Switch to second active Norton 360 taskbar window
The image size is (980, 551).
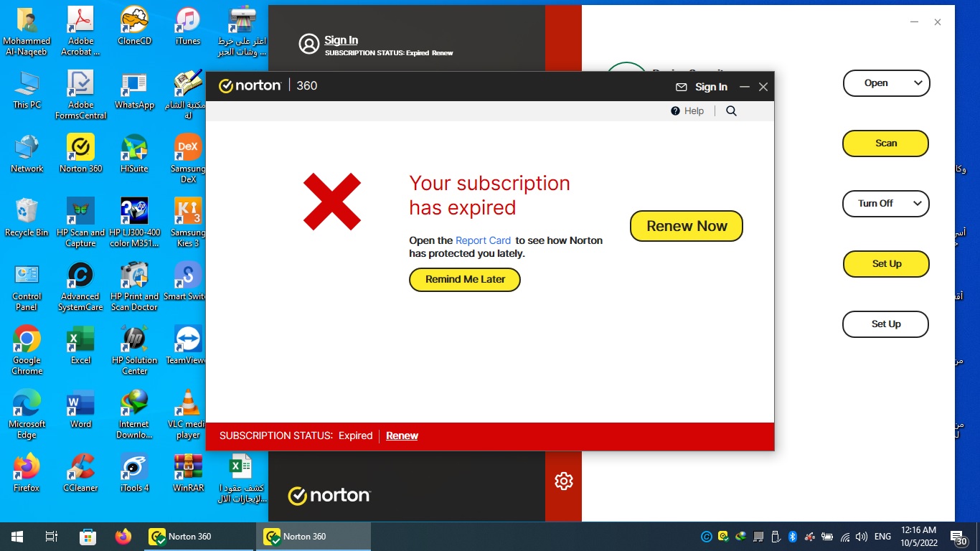point(314,537)
